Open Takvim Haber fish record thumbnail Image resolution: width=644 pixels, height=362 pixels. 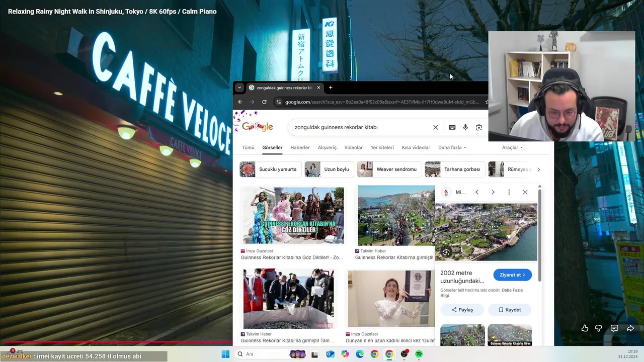288,299
